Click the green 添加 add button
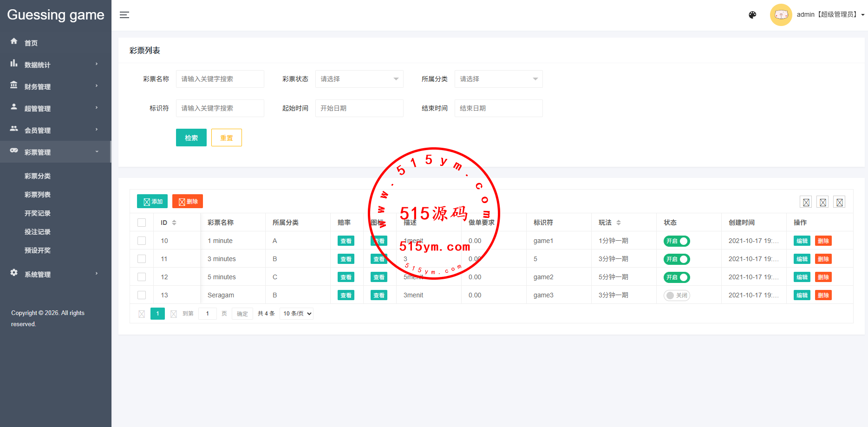The image size is (868, 427). click(x=152, y=201)
